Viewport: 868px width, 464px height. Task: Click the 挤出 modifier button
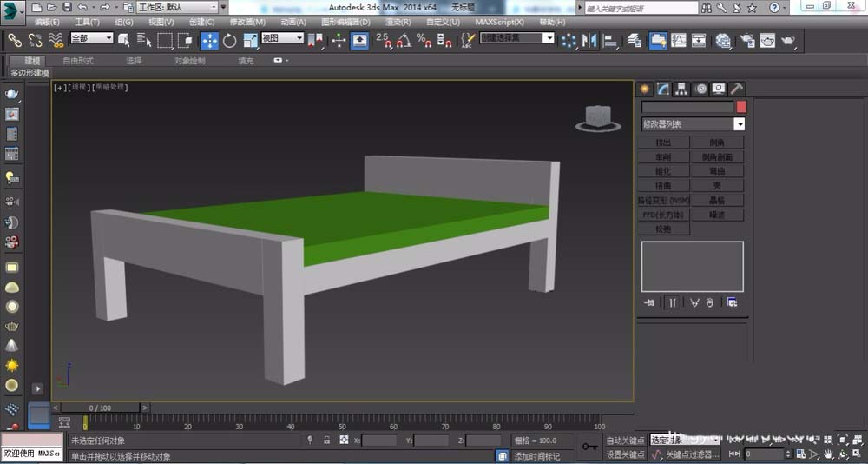pyautogui.click(x=664, y=143)
